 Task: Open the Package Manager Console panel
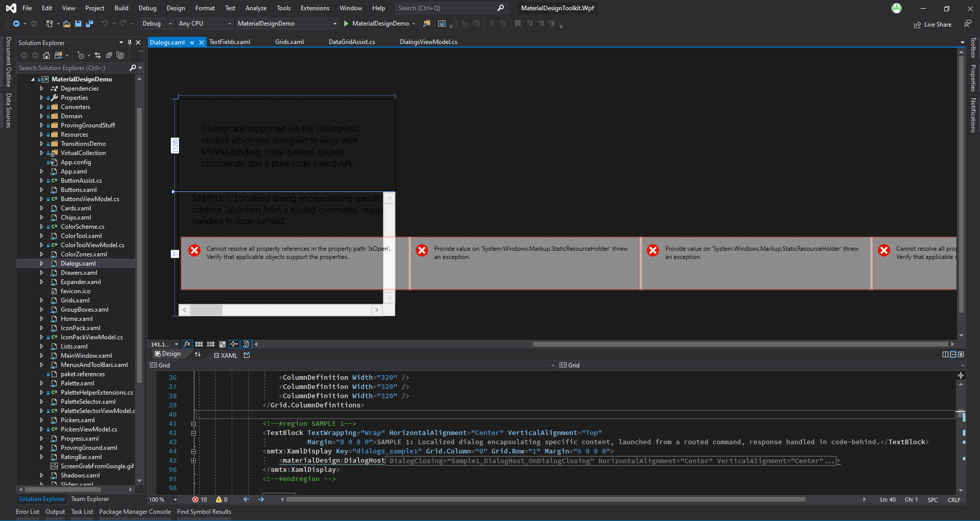[x=135, y=511]
